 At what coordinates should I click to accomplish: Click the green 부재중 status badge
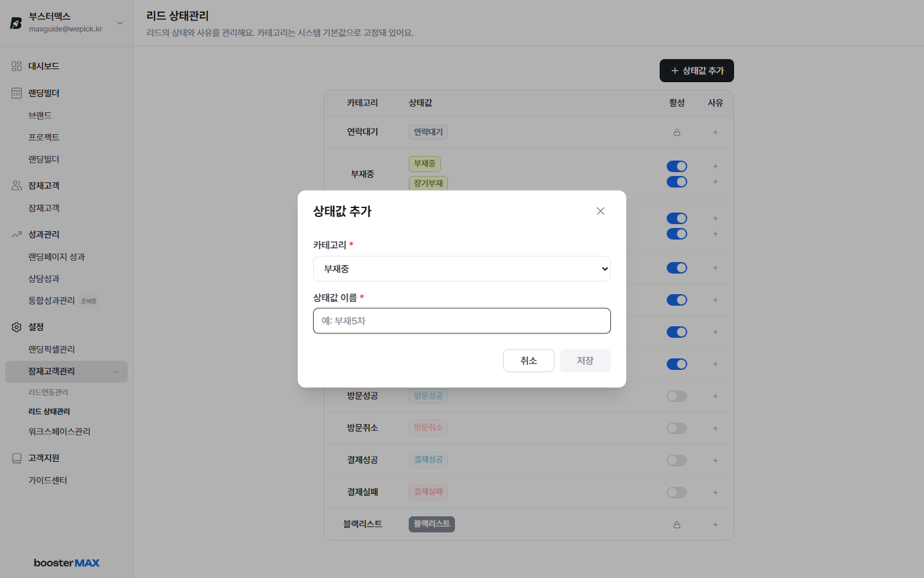[425, 164]
